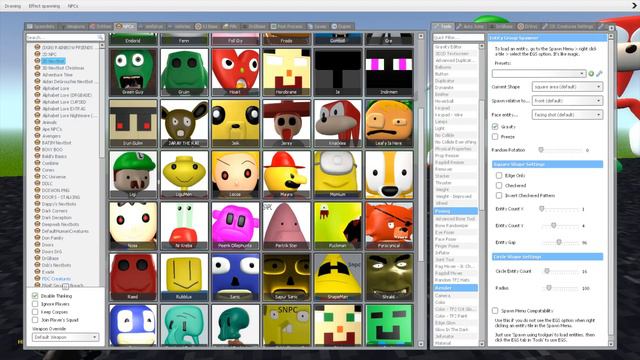This screenshot has width=640, height=360.
Task: Pick the ShapeMan NPC tile
Action: coord(338,277)
